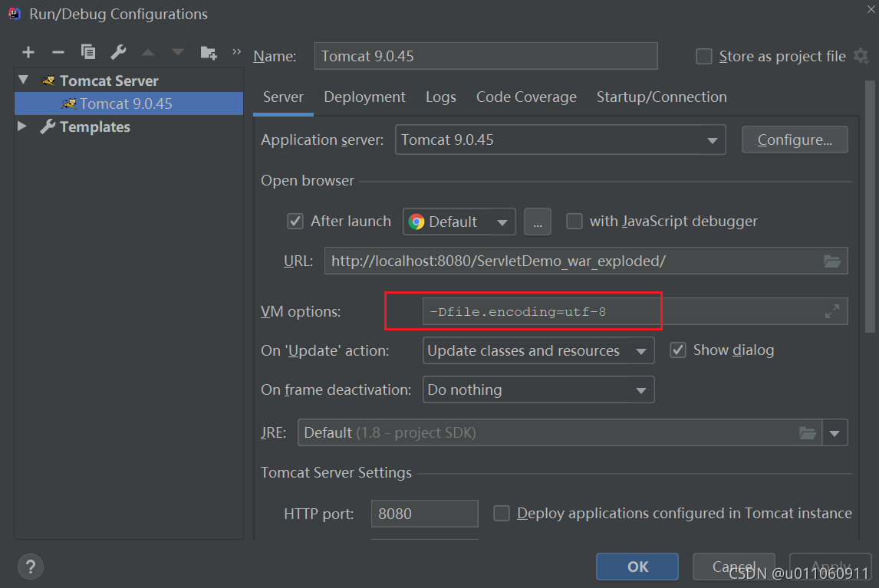This screenshot has width=879, height=588.
Task: Click the Cancel button
Action: 734,567
